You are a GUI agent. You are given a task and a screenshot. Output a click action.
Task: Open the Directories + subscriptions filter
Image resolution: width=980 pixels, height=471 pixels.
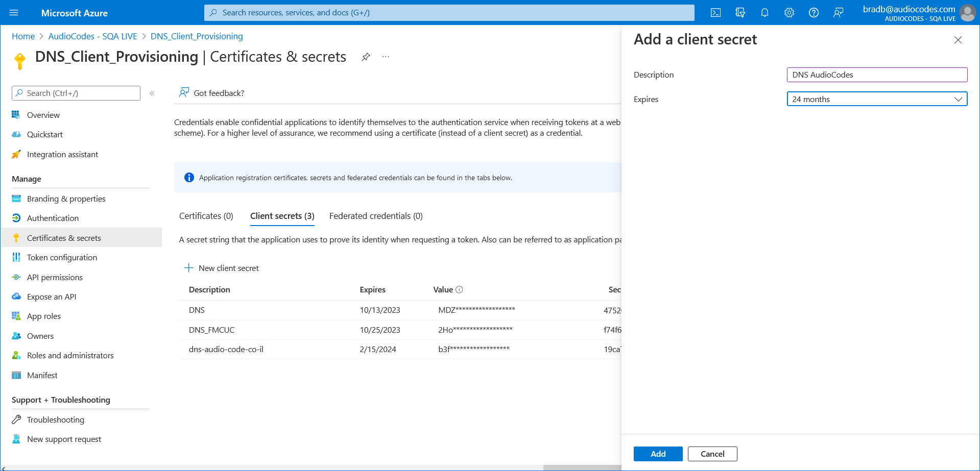tap(740, 12)
